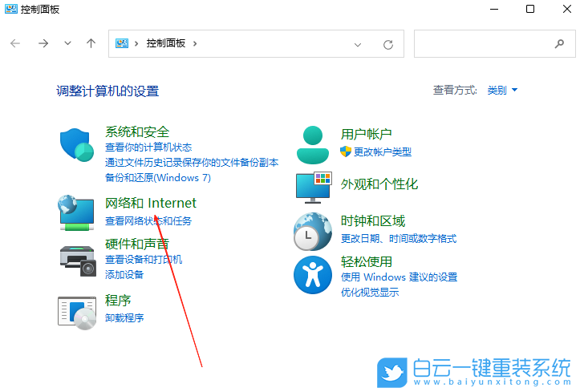This screenshot has height=392, width=580.
Task: Open 程序 category
Action: pos(118,301)
